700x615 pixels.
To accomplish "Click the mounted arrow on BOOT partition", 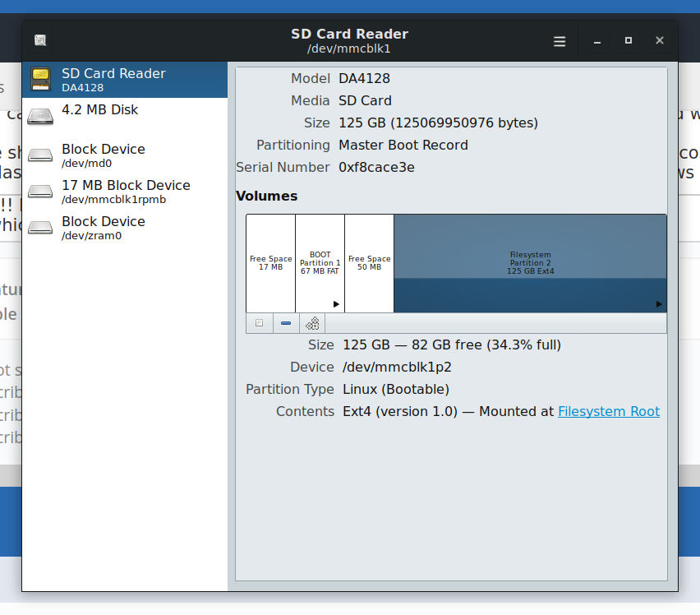I will point(336,304).
